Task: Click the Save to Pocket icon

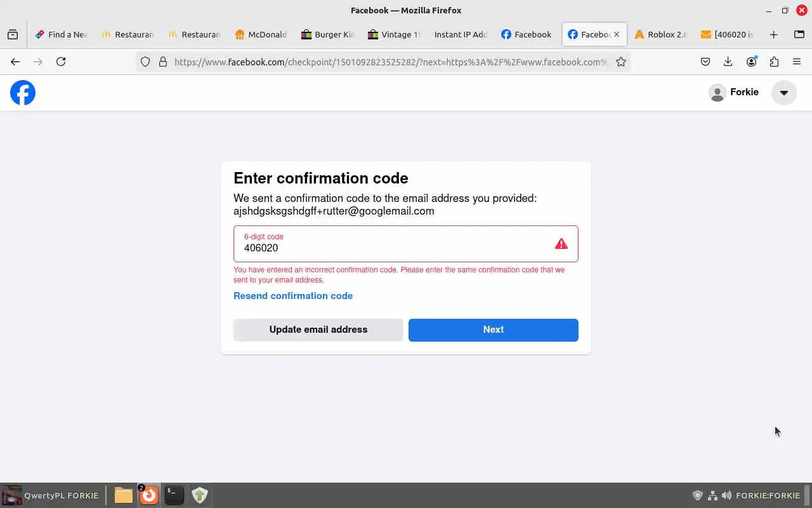Action: pos(705,62)
